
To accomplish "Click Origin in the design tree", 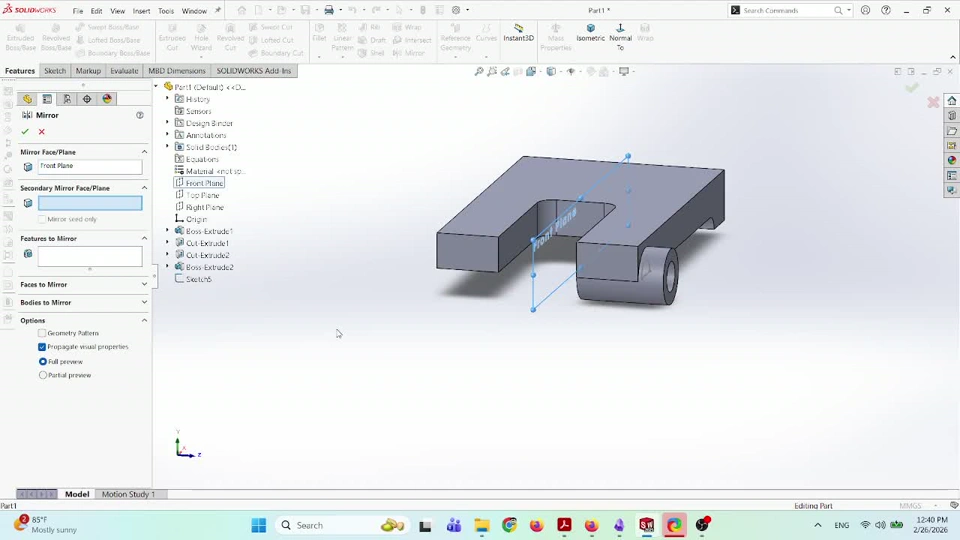I will (197, 219).
